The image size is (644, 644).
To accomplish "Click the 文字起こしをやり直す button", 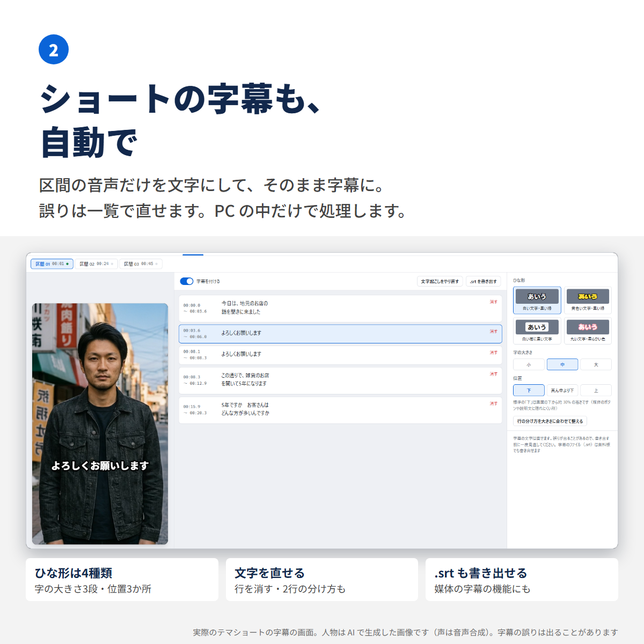I will point(440,281).
